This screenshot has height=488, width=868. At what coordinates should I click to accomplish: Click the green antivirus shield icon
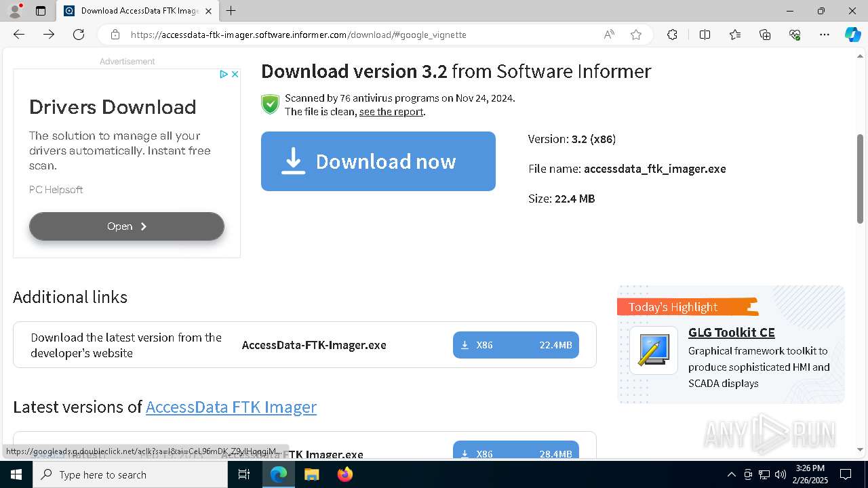(x=271, y=104)
